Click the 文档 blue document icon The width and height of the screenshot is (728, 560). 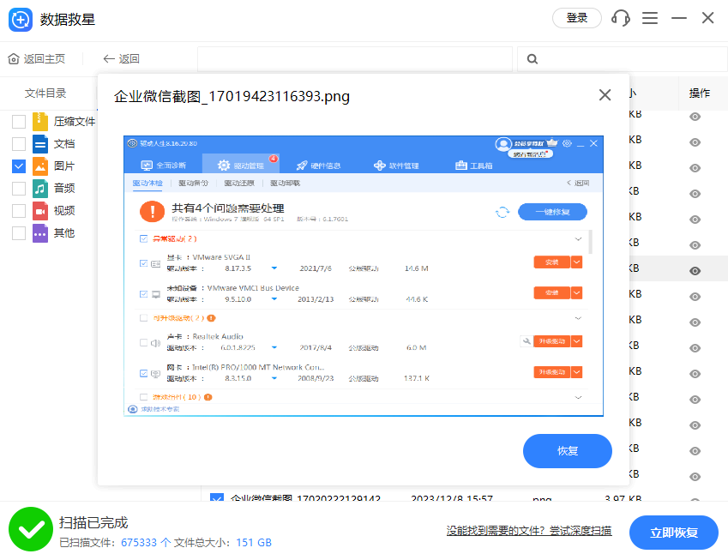40,144
